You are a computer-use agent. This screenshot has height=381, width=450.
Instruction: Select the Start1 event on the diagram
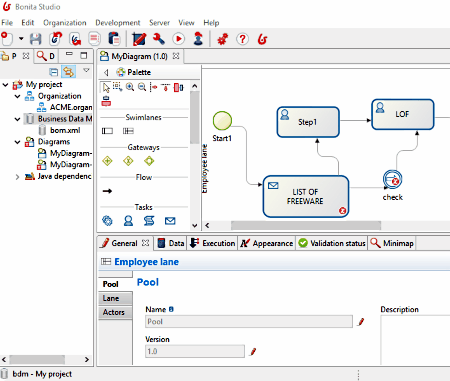(222, 120)
